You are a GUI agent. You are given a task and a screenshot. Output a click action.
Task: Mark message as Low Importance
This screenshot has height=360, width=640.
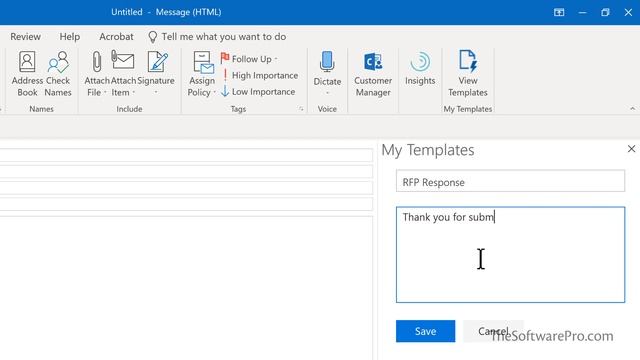pyautogui.click(x=258, y=91)
